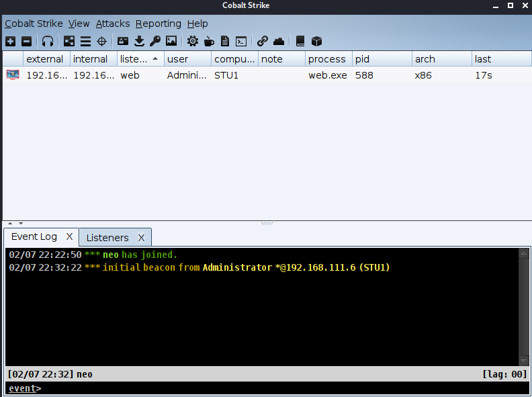
Task: Open the About cube icon
Action: [x=316, y=42]
